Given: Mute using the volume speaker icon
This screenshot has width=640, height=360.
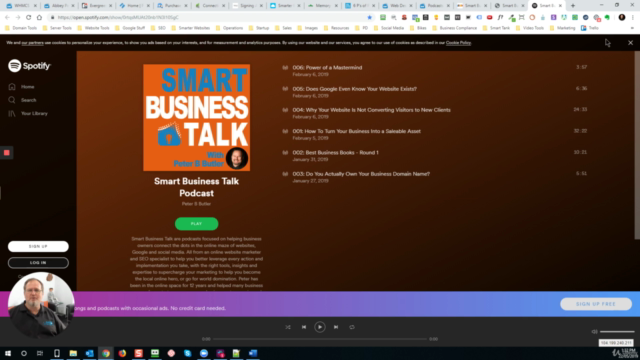Looking at the screenshot, I should (x=594, y=331).
